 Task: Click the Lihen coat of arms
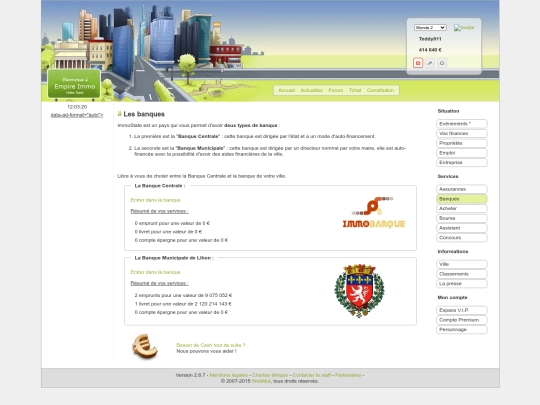359,291
